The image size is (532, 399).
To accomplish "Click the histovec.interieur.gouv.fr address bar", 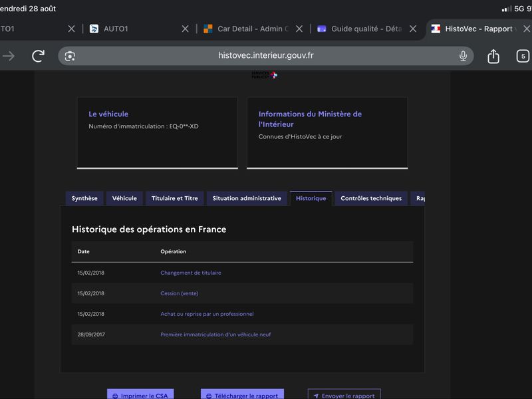I will [265, 56].
